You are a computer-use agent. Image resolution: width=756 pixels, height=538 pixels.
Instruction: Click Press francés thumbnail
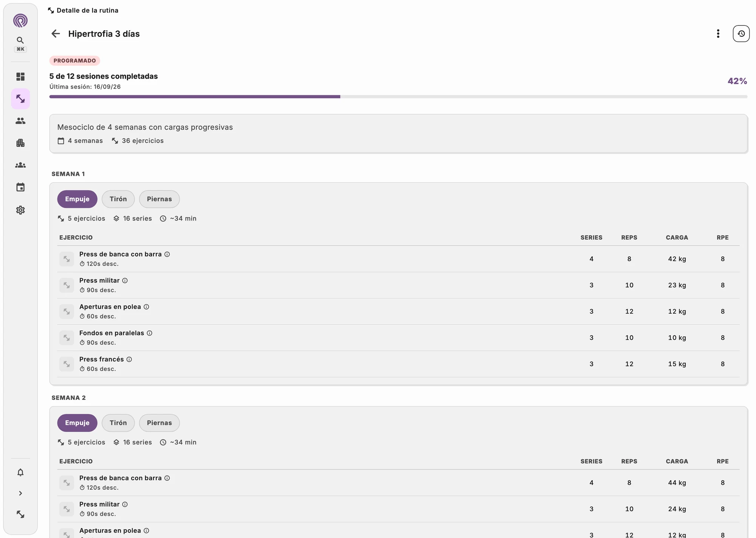click(67, 364)
